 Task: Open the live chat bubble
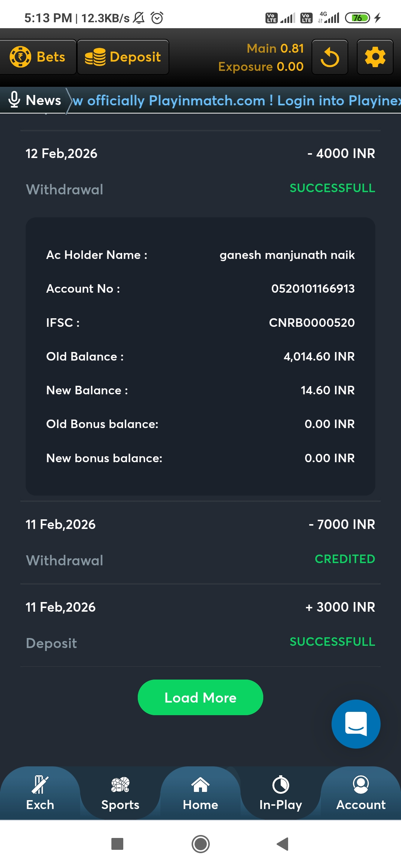[356, 724]
